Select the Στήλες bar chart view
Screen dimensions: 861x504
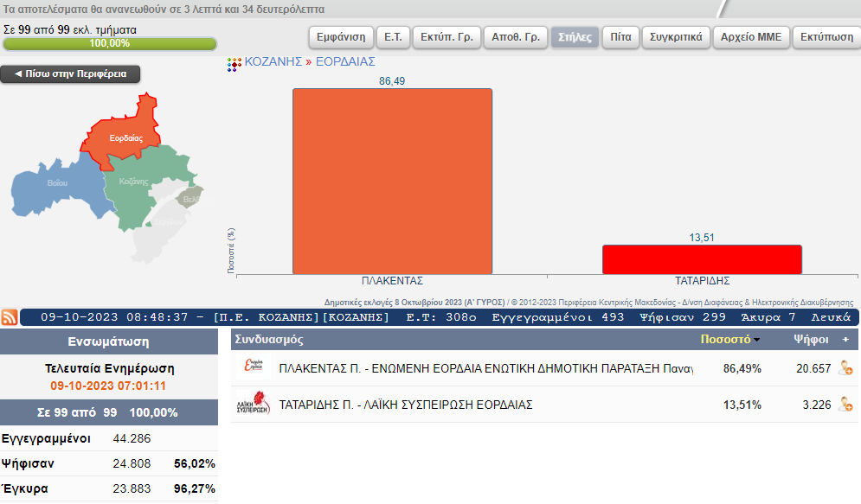(x=575, y=37)
